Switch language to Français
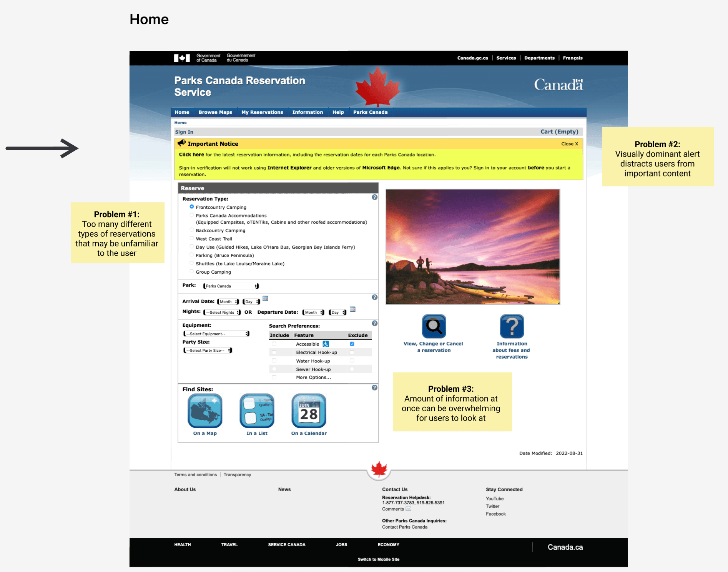This screenshot has height=572, width=728. point(573,58)
